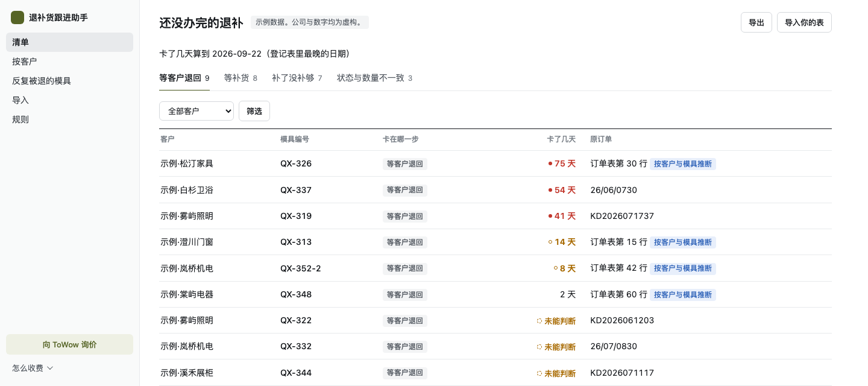Click the 8 天 value
The width and height of the screenshot is (868, 386).
pos(565,268)
